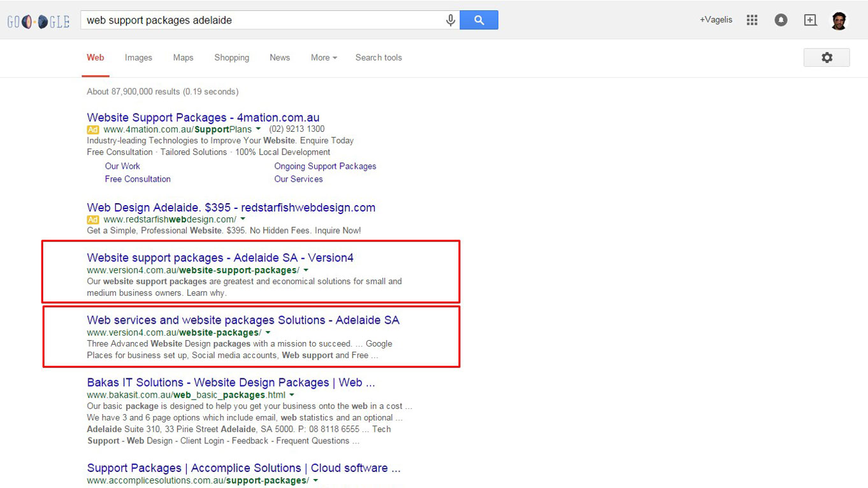
Task: Click the blue search magnifier button
Action: pyautogui.click(x=479, y=20)
